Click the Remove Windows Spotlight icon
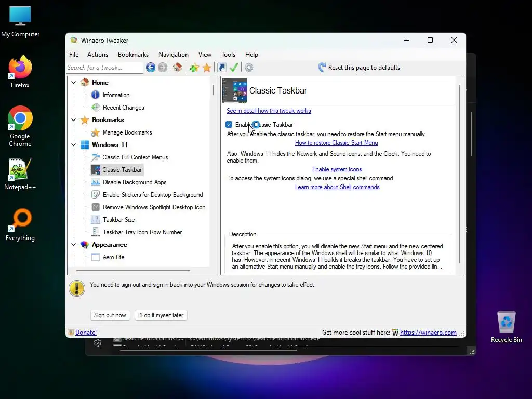 96,207
